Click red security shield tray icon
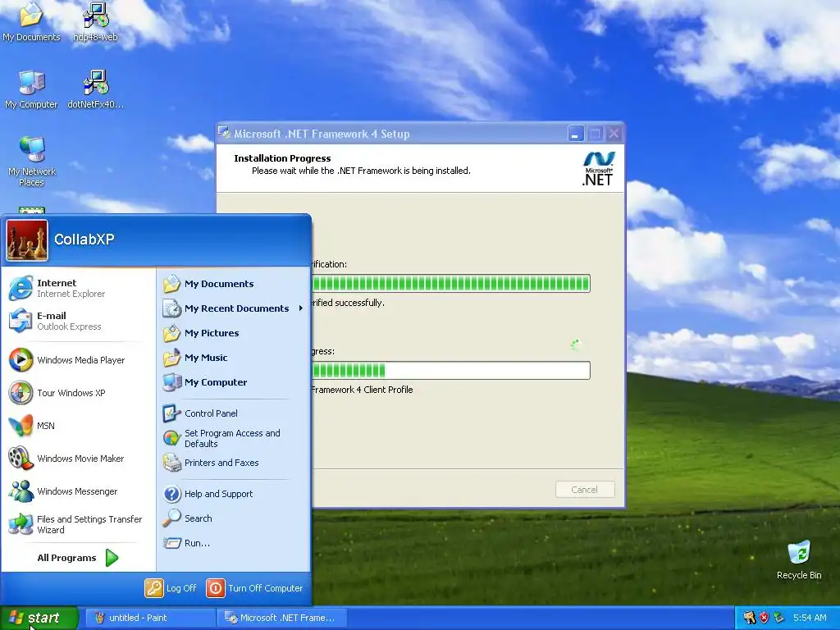Screen dimensions: 840x630 pyautogui.click(x=764, y=618)
